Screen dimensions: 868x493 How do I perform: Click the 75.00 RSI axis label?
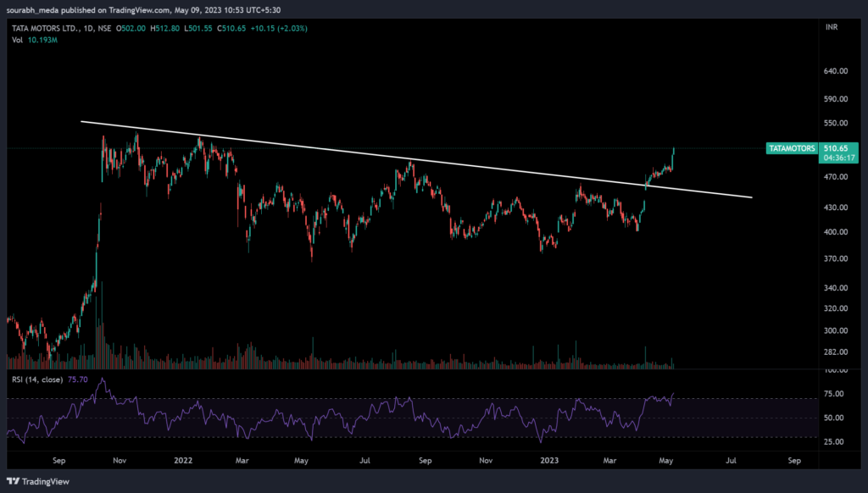pyautogui.click(x=834, y=394)
